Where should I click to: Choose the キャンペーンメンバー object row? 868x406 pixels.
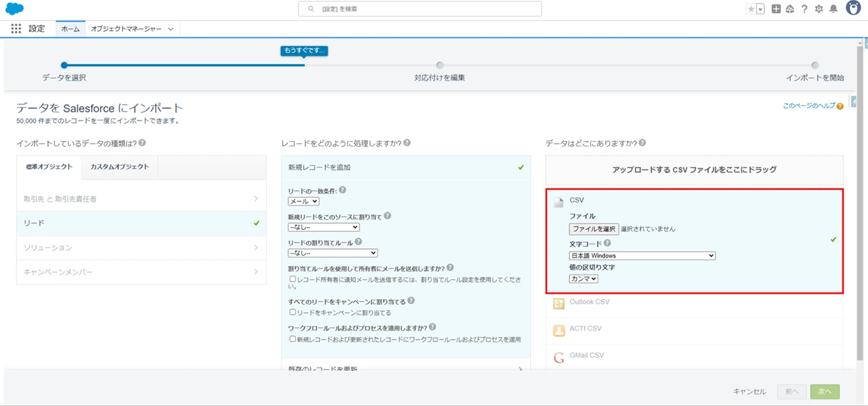coord(142,272)
